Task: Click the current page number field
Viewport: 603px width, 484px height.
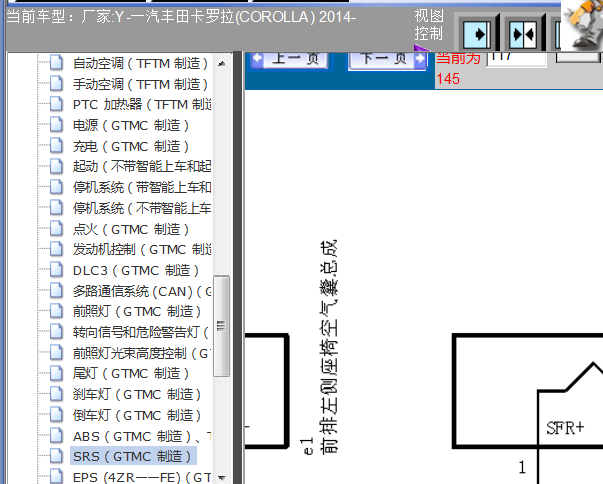Action: point(516,59)
